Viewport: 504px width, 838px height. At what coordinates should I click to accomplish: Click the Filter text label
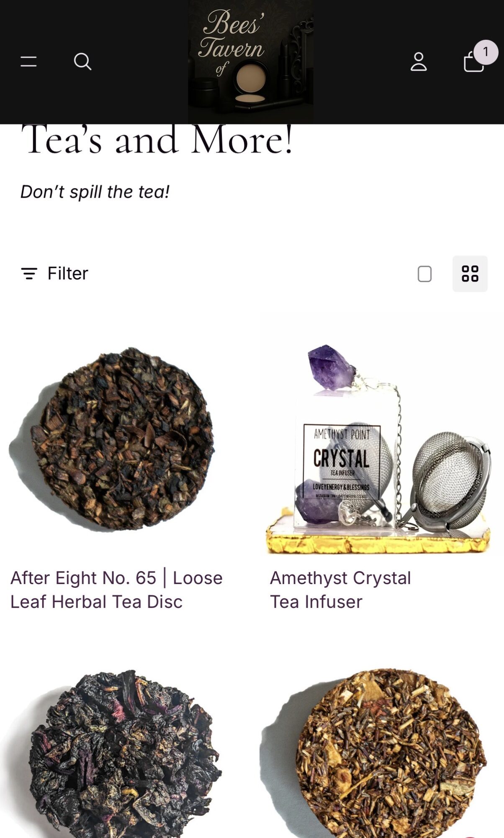point(68,274)
